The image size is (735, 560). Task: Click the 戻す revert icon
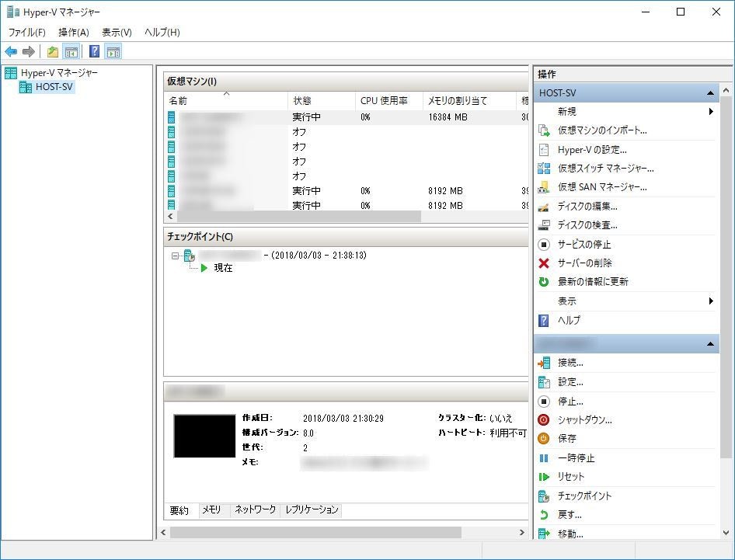click(544, 515)
